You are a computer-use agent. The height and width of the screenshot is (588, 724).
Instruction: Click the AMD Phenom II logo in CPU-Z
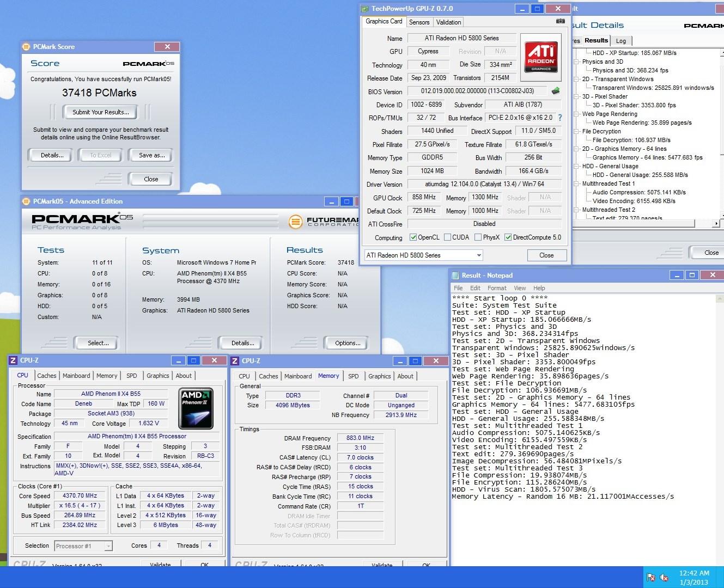click(x=196, y=408)
